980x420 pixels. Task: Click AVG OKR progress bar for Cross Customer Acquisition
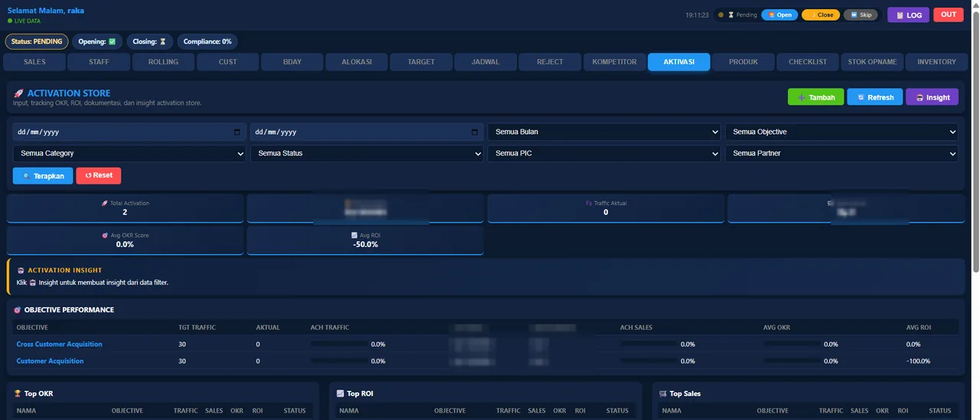coord(792,344)
